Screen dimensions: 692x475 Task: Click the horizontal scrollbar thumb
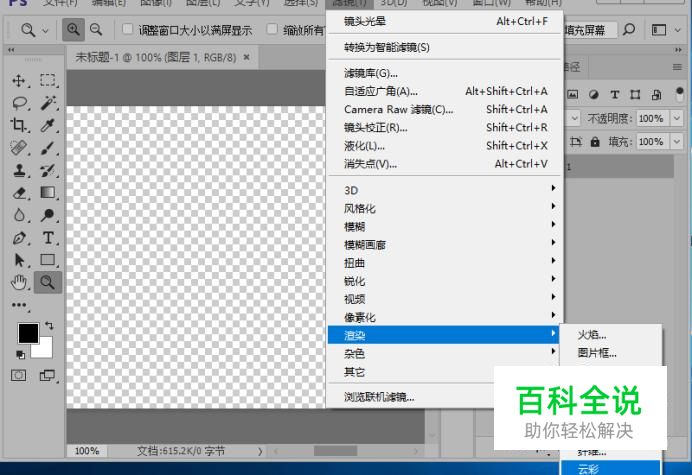[x=335, y=451]
